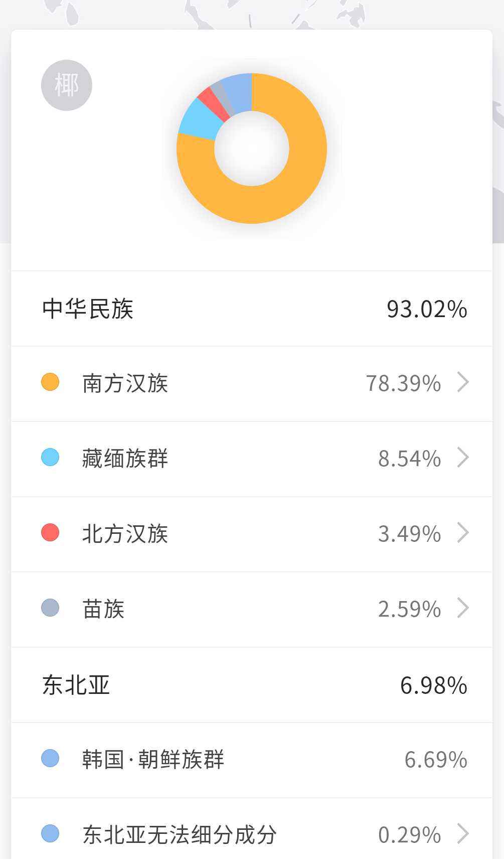Select the 中华民族 category header
The height and width of the screenshot is (861, 504).
[88, 309]
